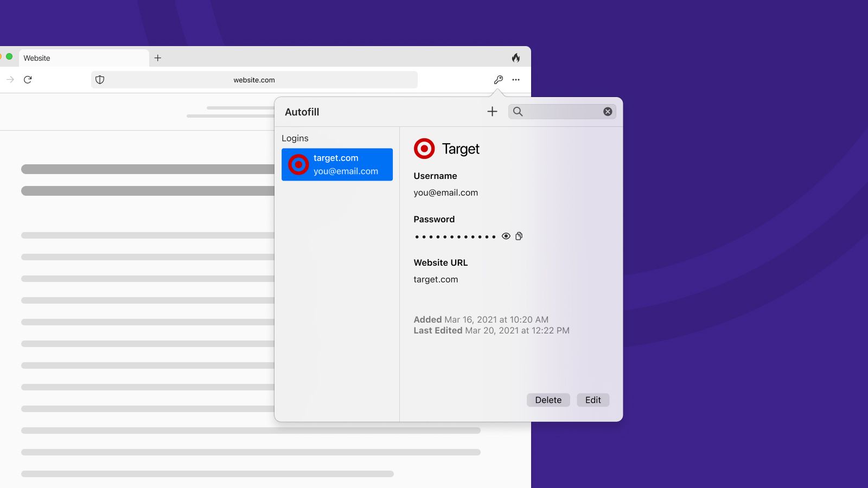Reveal the hidden password with the eye icon

click(506, 236)
